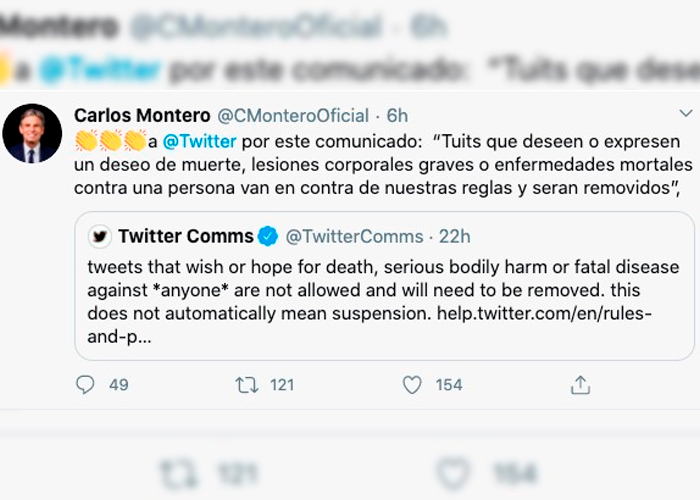Viewport: 700px width, 500px height.
Task: Click the Twitter Comms verified badge
Action: coord(268,237)
